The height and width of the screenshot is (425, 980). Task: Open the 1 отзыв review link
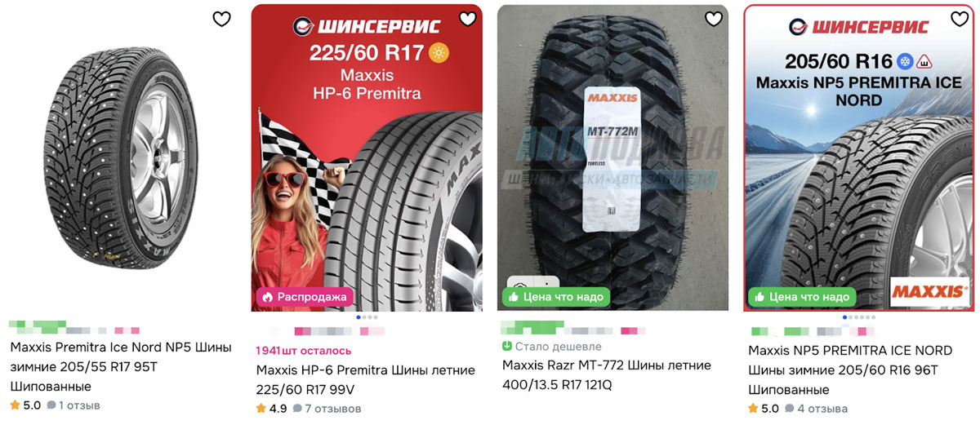(x=73, y=405)
